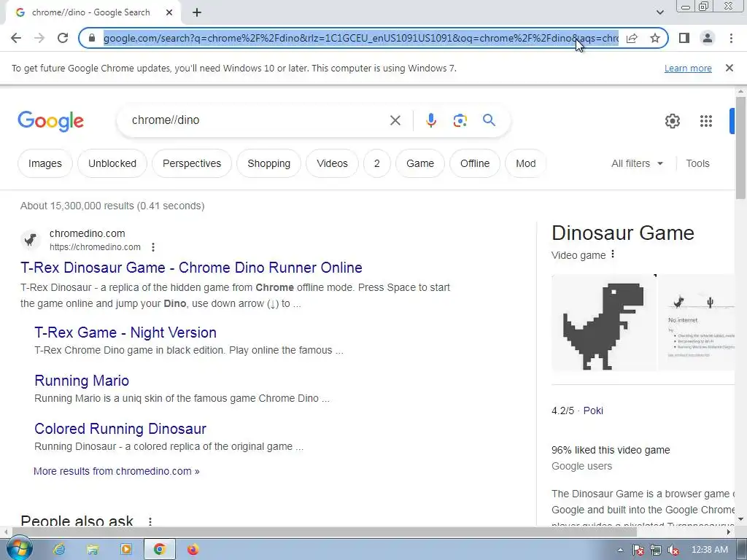The width and height of the screenshot is (747, 560).
Task: Open the Google apps grid
Action: click(x=706, y=121)
